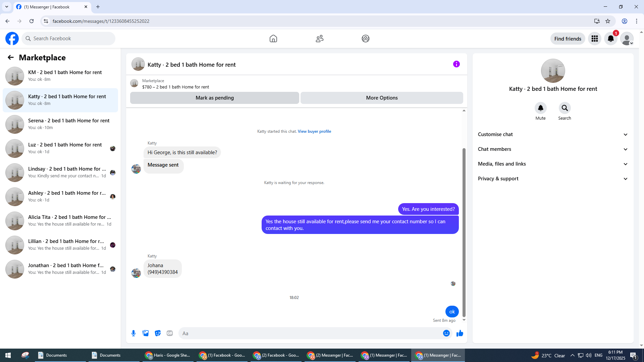Mark the listing as pending
This screenshot has width=644, height=362.
pyautogui.click(x=215, y=98)
